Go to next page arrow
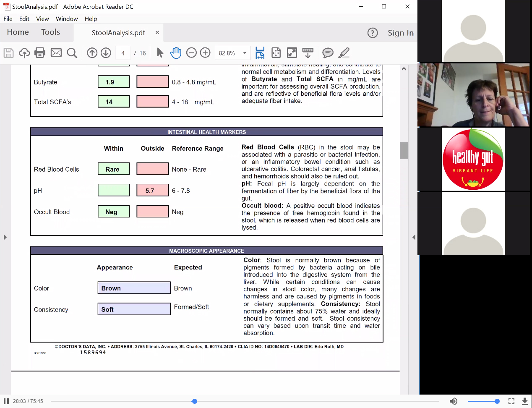 point(106,53)
